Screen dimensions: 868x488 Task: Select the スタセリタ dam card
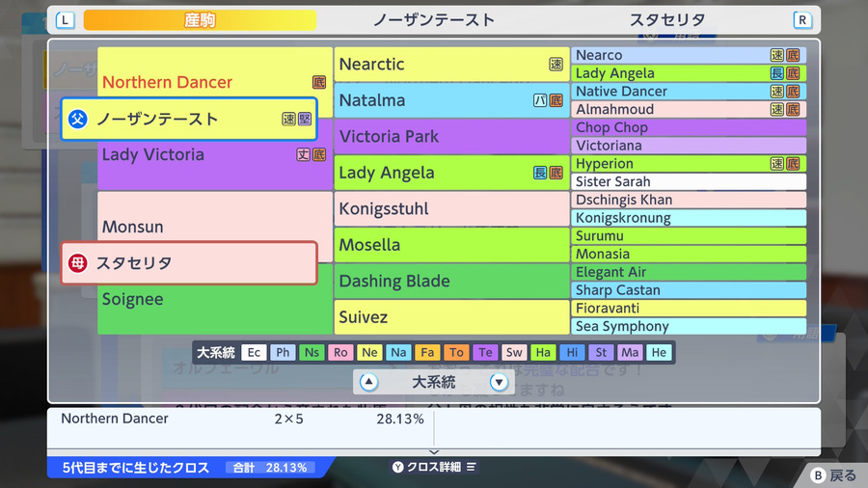[189, 263]
